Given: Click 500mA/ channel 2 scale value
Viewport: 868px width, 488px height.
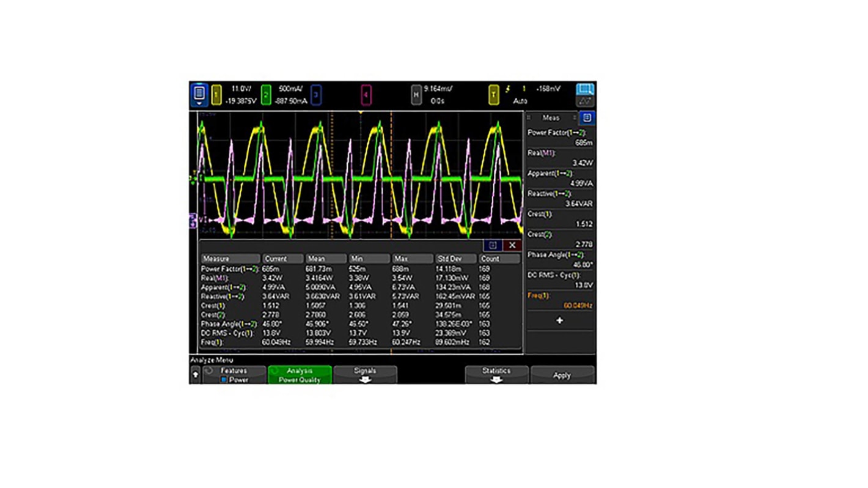Looking at the screenshot, I should [x=290, y=89].
